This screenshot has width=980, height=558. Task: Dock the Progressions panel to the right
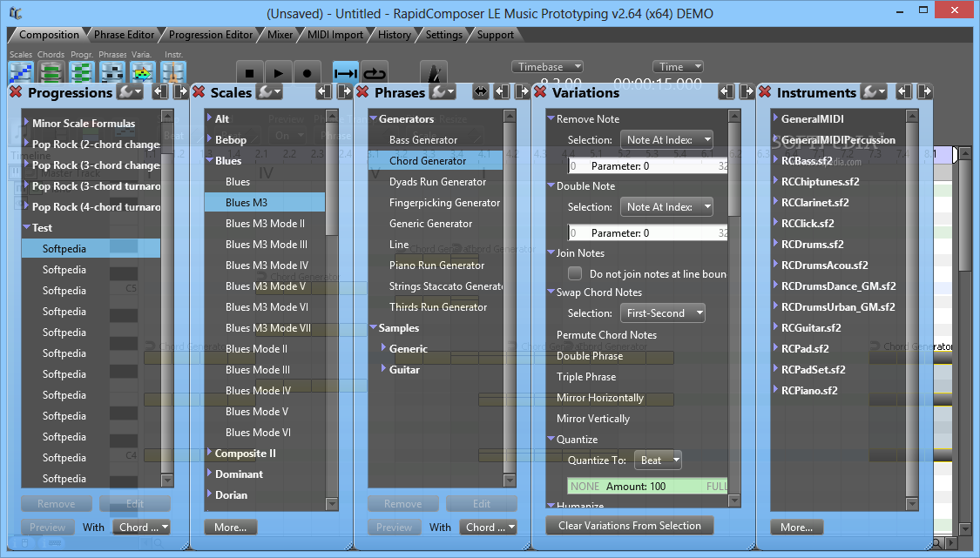(180, 92)
